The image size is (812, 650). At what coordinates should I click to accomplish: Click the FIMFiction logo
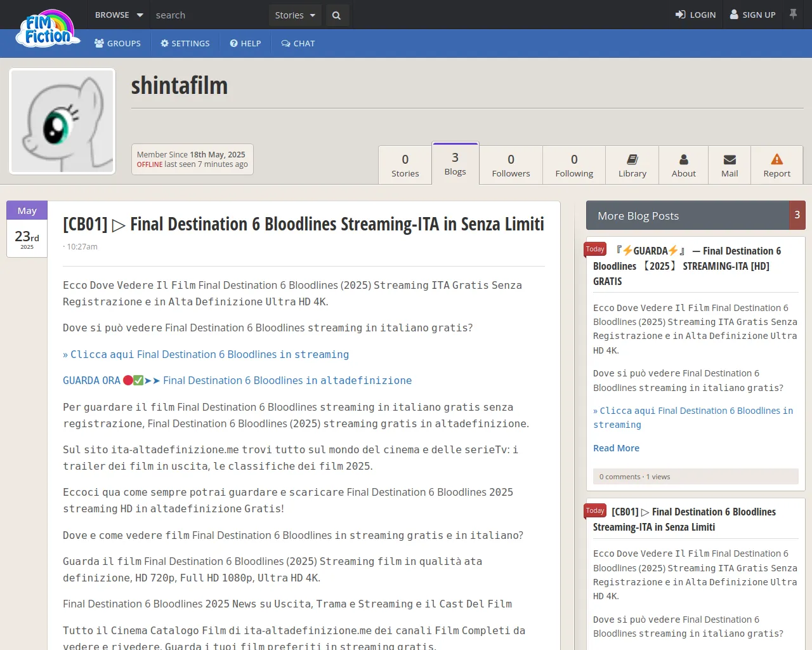tap(48, 30)
